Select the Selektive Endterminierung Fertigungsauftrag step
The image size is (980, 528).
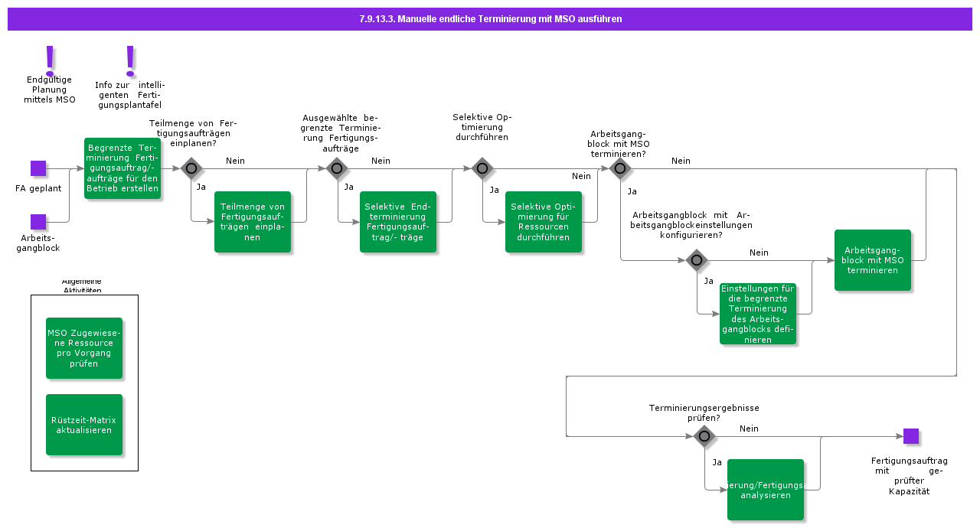[398, 221]
